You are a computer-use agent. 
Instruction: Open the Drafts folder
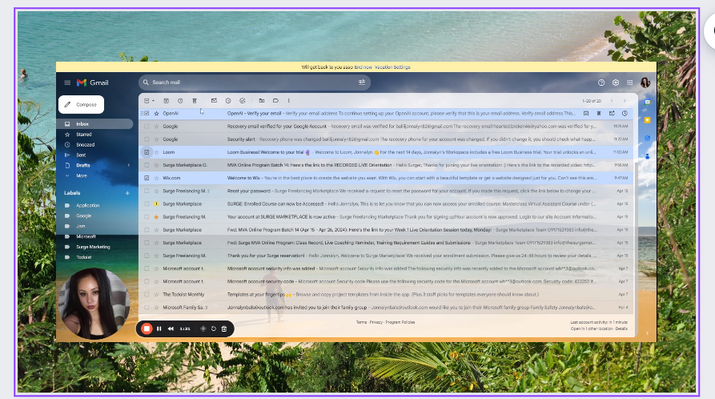[x=83, y=165]
